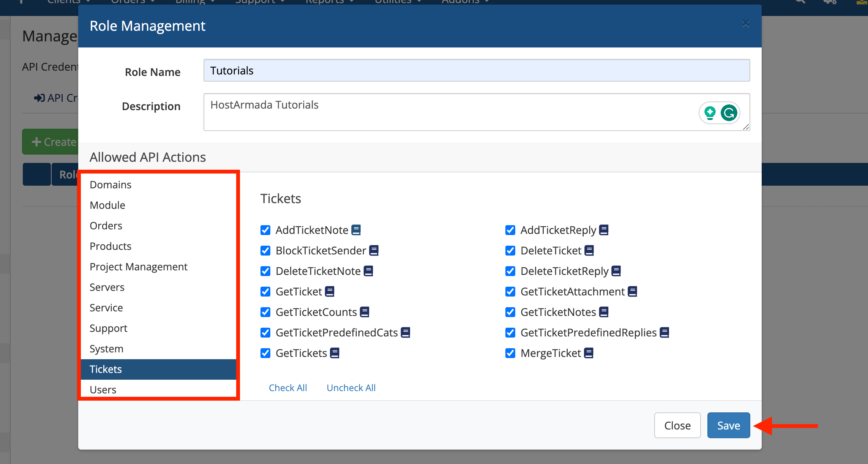Open AddTicketNote documentation book icon
The image size is (868, 464).
[x=356, y=230]
